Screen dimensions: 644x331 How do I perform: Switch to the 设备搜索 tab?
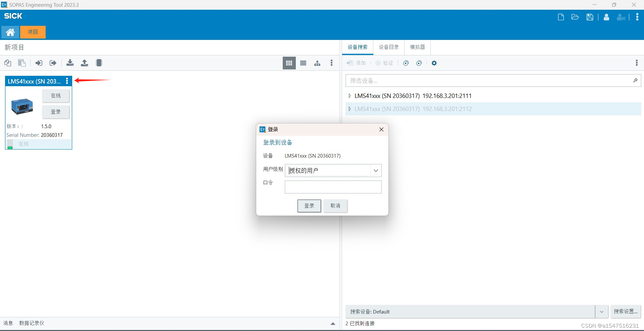(358, 47)
